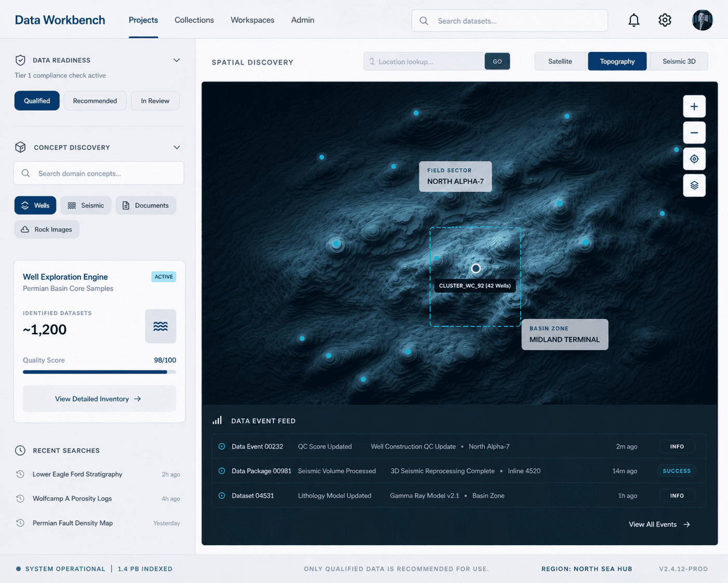Screen dimensions: 728x583
Task: Click Region: North Sea Hub in footer
Action: [x=587, y=569]
